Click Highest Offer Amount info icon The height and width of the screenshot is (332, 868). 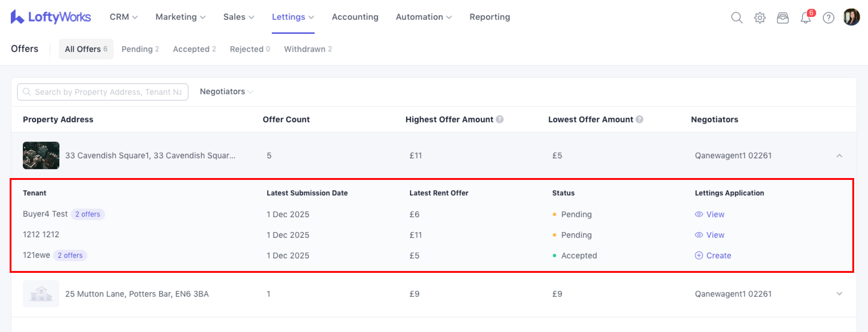[500, 120]
